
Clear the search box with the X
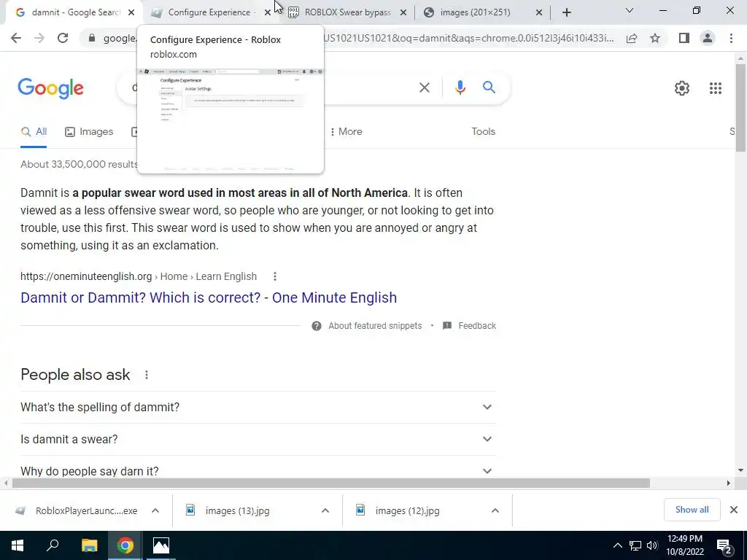tap(425, 87)
